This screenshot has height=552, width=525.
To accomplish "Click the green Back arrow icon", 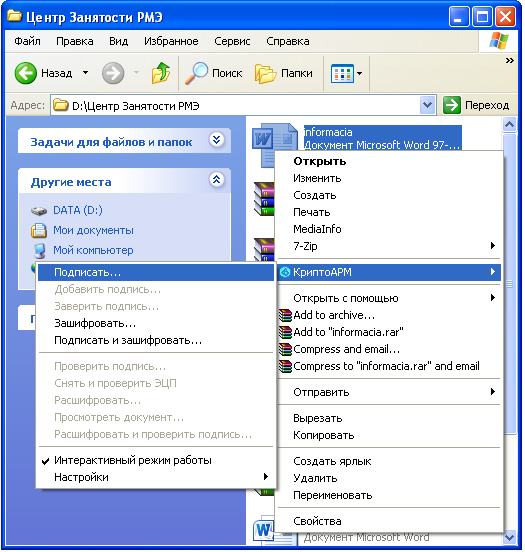I will [x=25, y=73].
